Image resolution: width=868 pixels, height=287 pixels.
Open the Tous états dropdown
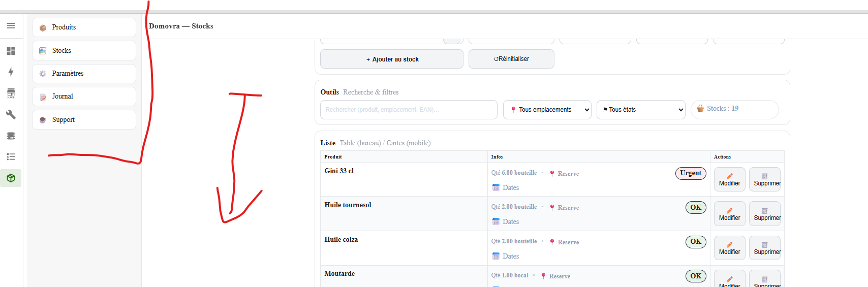pyautogui.click(x=641, y=110)
